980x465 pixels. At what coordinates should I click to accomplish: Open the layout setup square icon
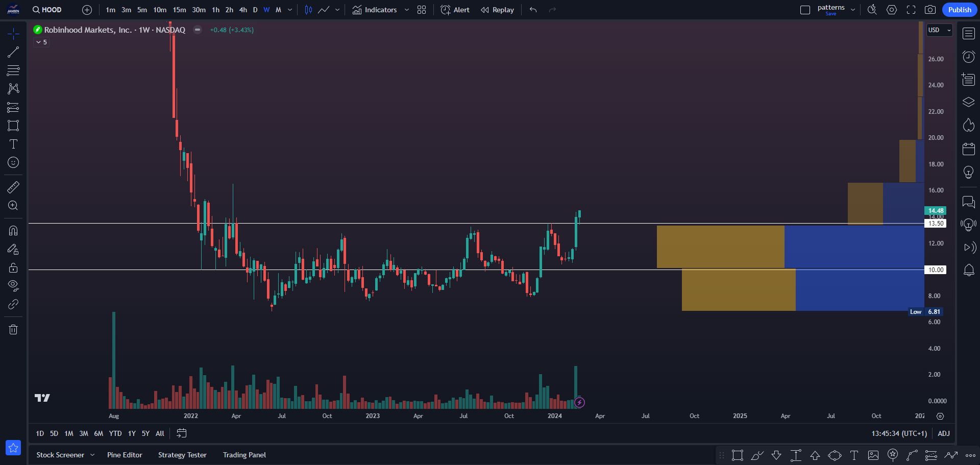(805, 10)
